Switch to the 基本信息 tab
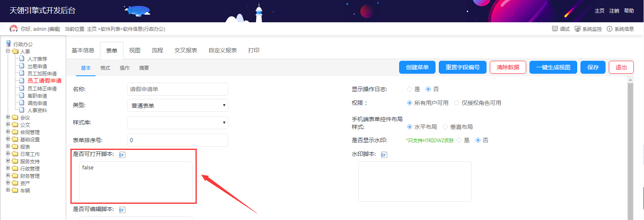 point(83,50)
